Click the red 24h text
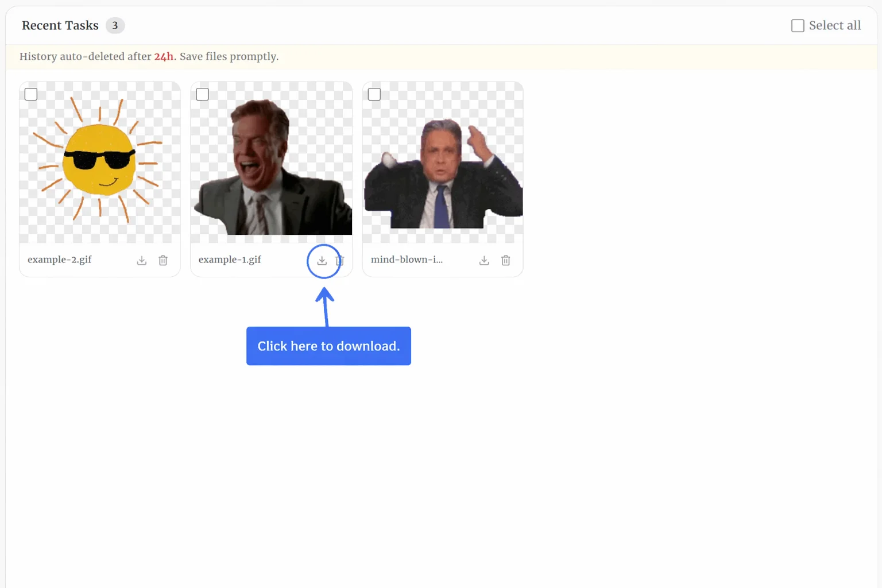Viewport: 882px width, 588px height. 164,57
